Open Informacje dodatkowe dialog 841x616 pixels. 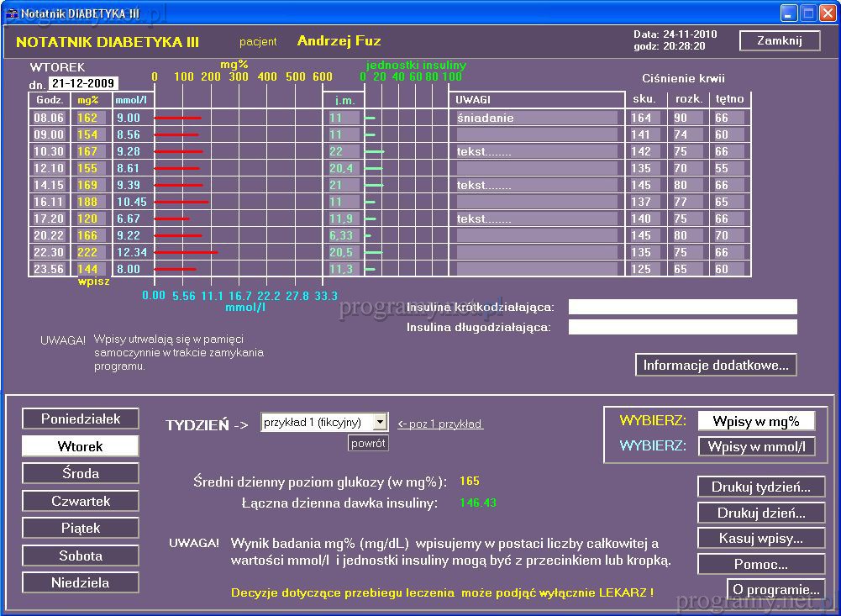pos(715,365)
